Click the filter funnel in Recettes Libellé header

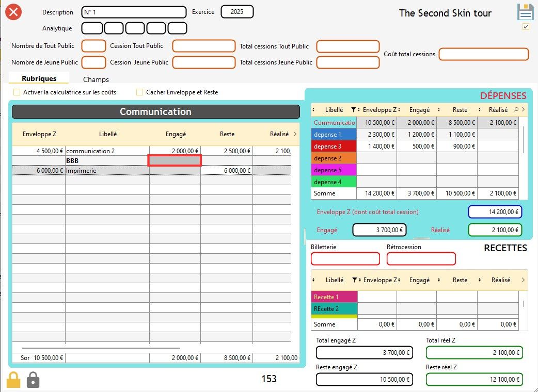354,280
